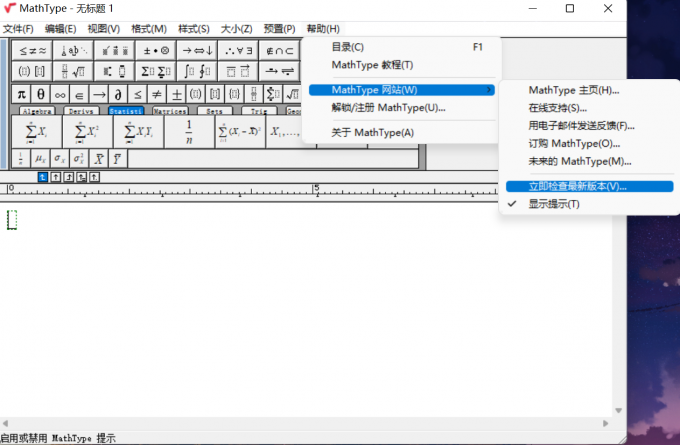
Task: Open the fence templates palette
Action: pyautogui.click(x=32, y=71)
